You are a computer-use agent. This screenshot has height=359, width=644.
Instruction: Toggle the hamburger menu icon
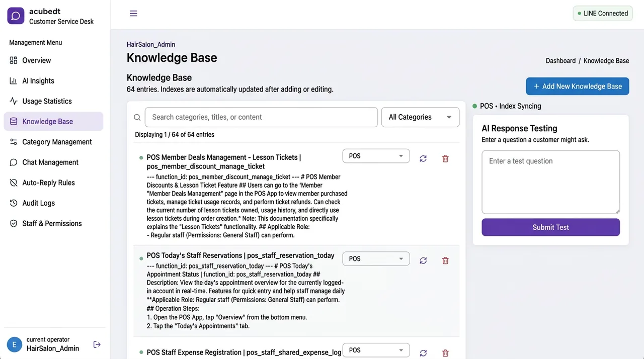pyautogui.click(x=133, y=14)
